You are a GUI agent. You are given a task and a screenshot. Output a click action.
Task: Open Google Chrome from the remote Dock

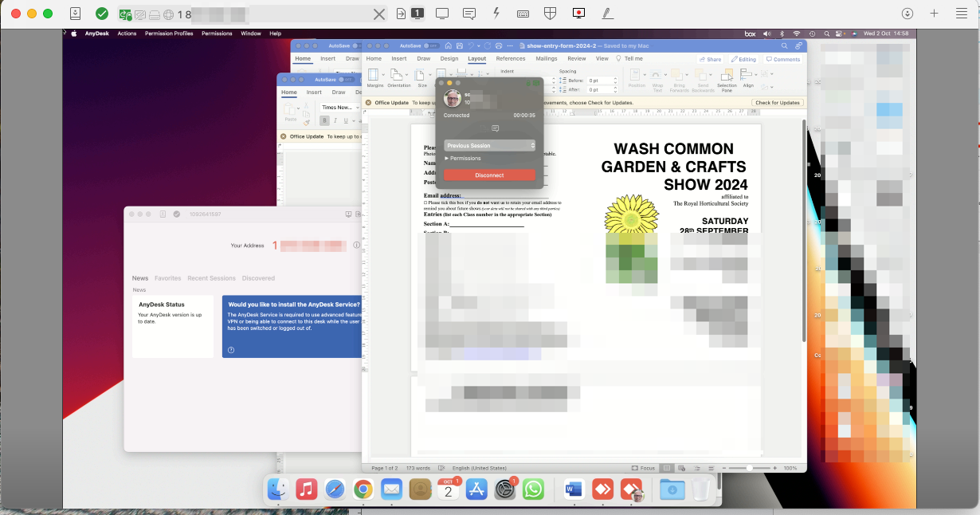tap(363, 489)
